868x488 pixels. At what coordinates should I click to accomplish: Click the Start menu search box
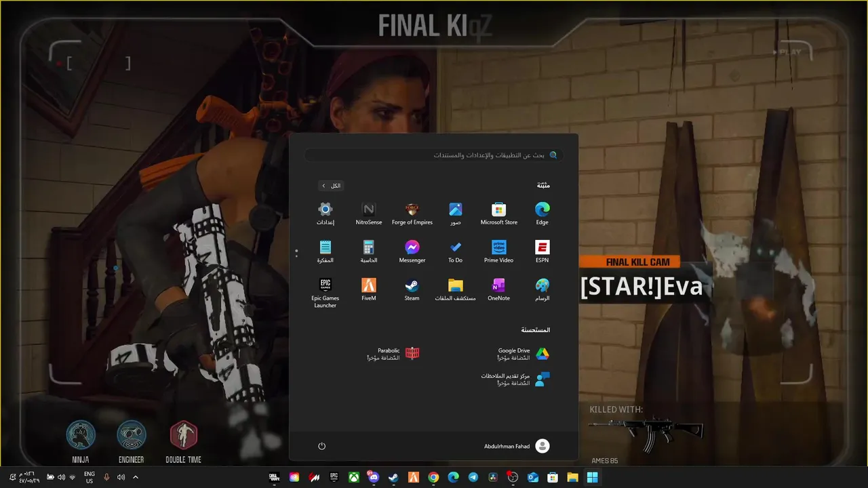coord(434,155)
